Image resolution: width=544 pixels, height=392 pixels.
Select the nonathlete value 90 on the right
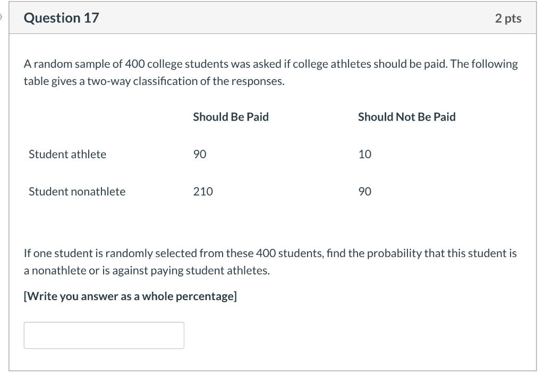(365, 191)
